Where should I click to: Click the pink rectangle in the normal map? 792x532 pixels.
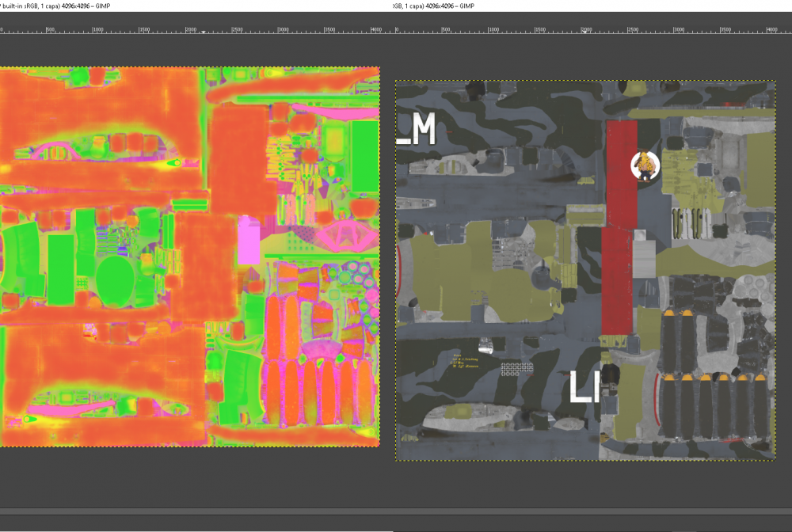click(x=249, y=241)
